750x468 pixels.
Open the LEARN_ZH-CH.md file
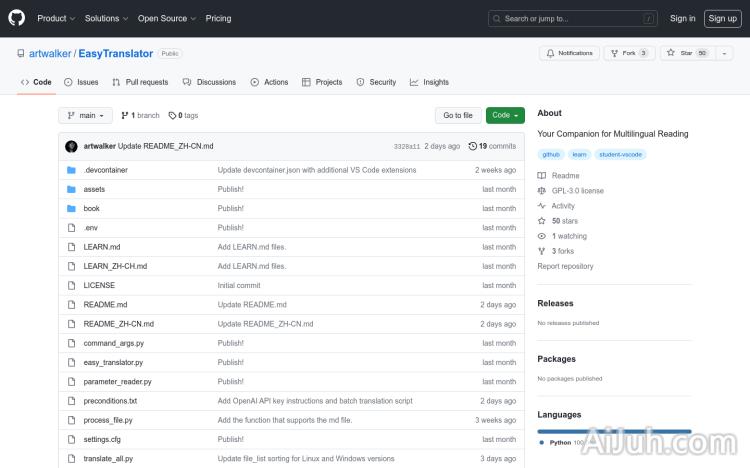(x=115, y=266)
